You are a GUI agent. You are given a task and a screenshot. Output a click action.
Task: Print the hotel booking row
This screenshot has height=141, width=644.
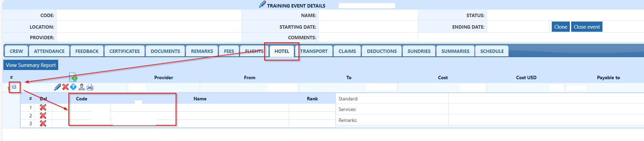tap(90, 87)
